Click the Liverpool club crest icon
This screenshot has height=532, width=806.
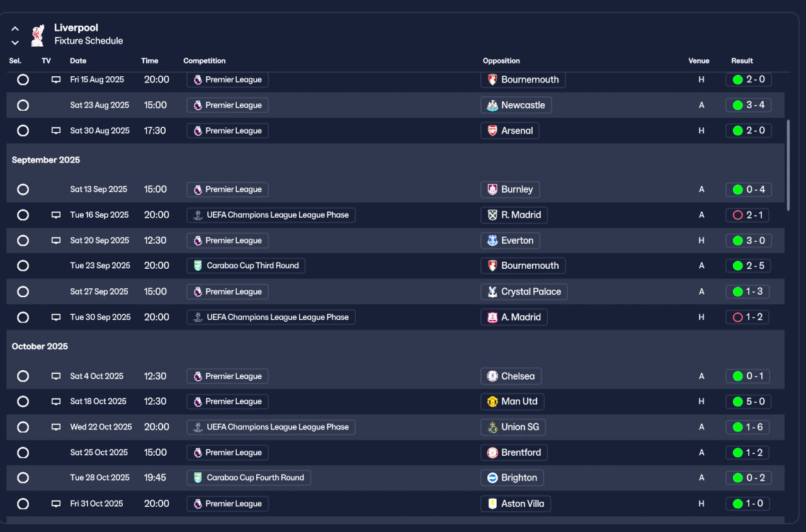pyautogui.click(x=37, y=35)
